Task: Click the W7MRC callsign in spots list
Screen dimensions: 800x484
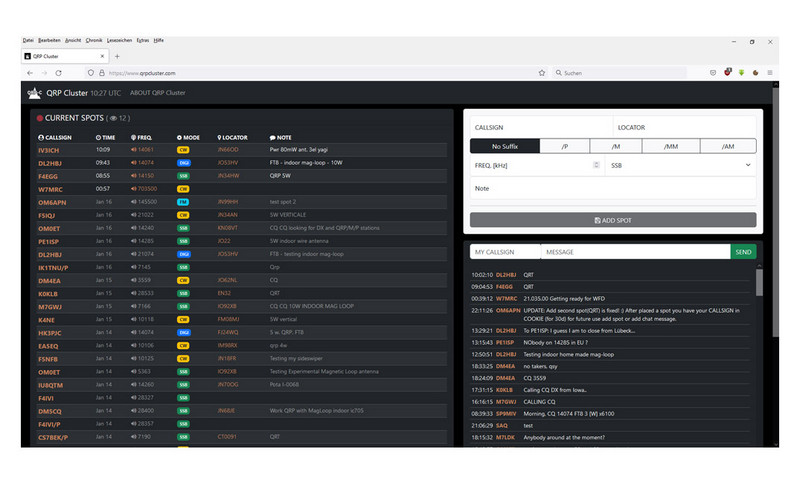Action: point(51,189)
